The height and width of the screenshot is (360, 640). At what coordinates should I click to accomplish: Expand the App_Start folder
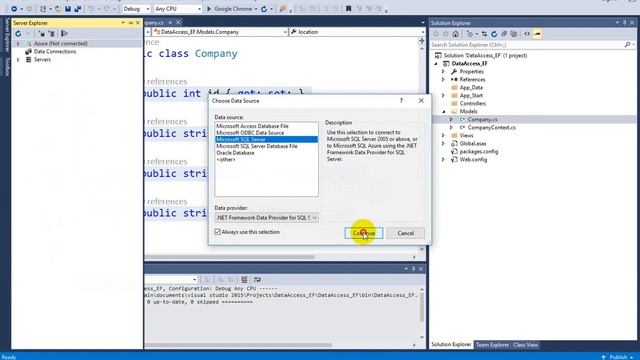click(444, 96)
